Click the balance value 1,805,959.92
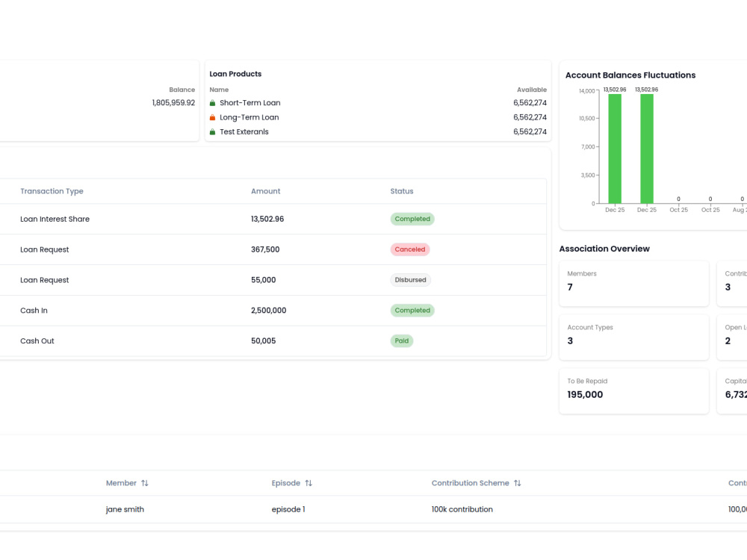Screen dimensions: 747x560 tap(173, 103)
